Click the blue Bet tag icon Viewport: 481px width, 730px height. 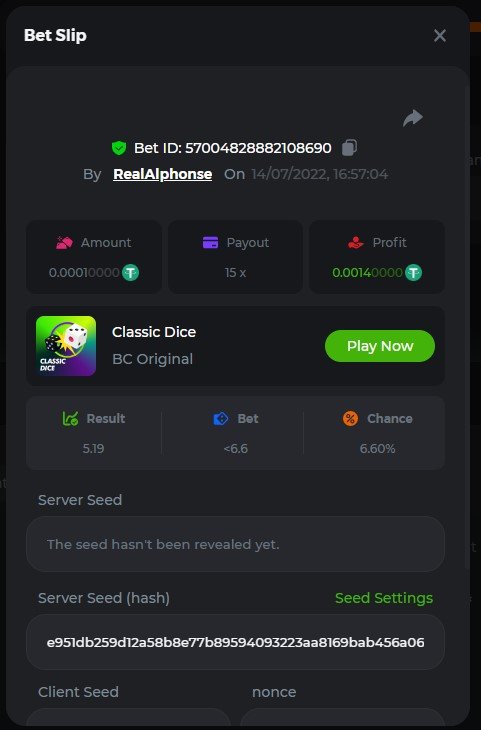pos(221,419)
